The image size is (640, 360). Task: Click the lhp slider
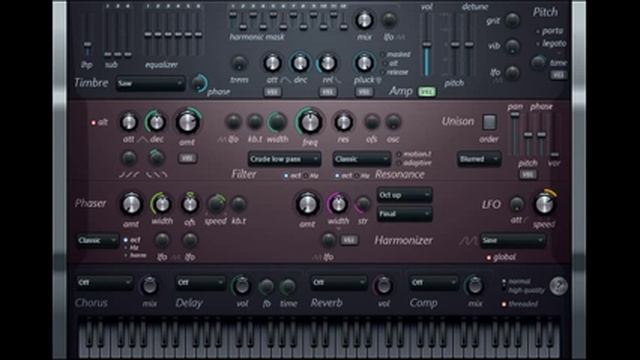87,45
